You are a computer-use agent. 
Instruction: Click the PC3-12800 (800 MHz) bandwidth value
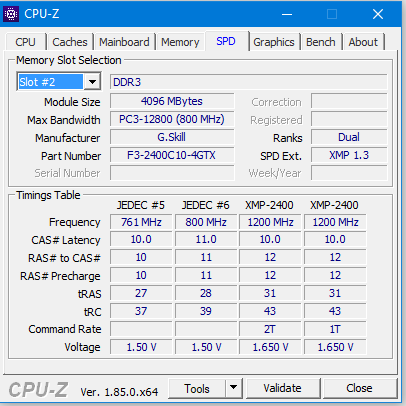point(172,119)
